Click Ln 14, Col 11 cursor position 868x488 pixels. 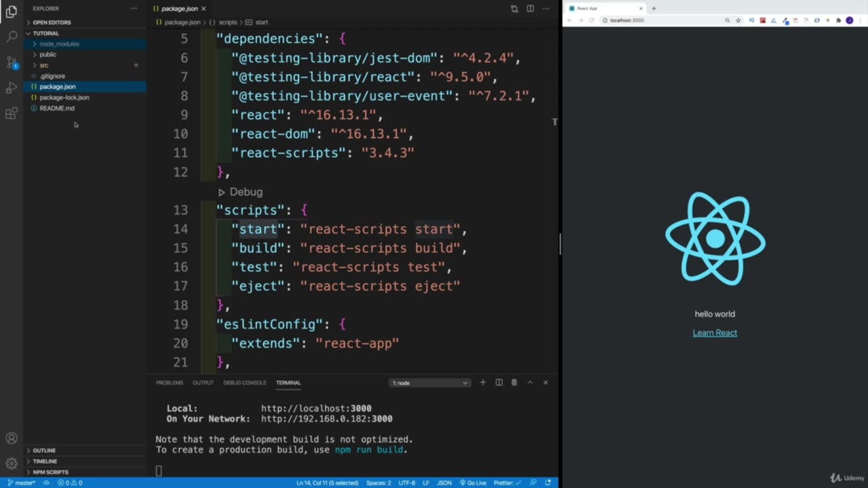click(328, 483)
